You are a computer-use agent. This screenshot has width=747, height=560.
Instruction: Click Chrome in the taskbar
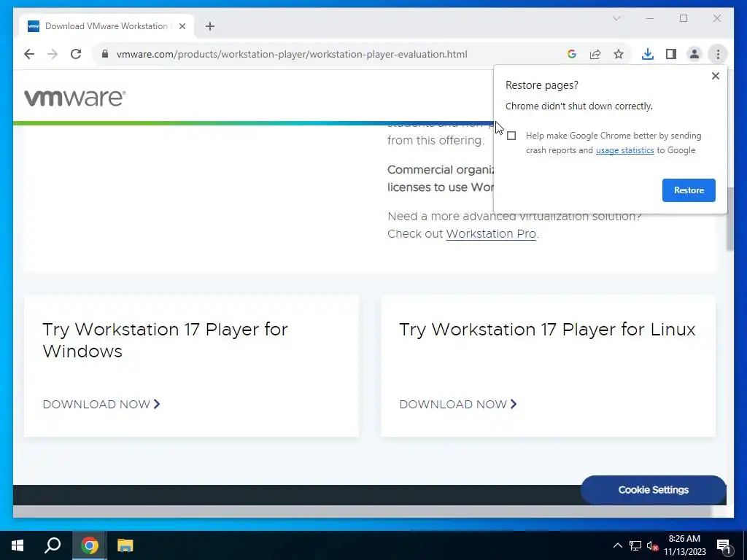[89, 545]
